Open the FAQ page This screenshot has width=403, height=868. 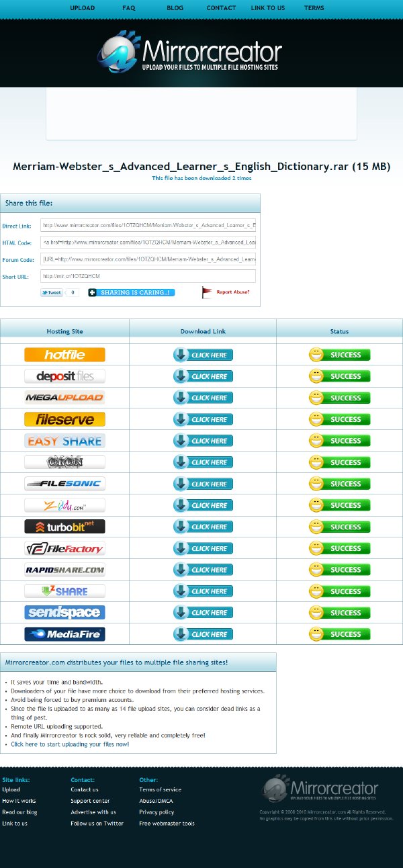coord(129,8)
